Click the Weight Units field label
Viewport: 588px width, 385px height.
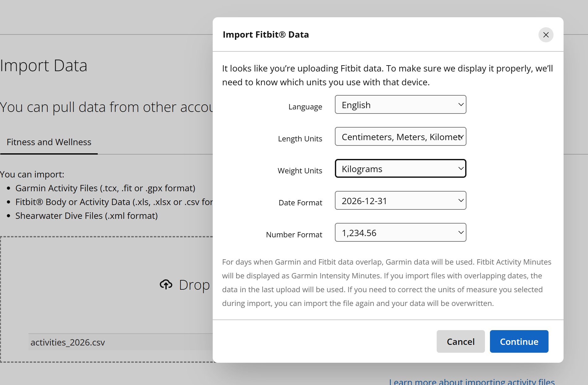300,171
